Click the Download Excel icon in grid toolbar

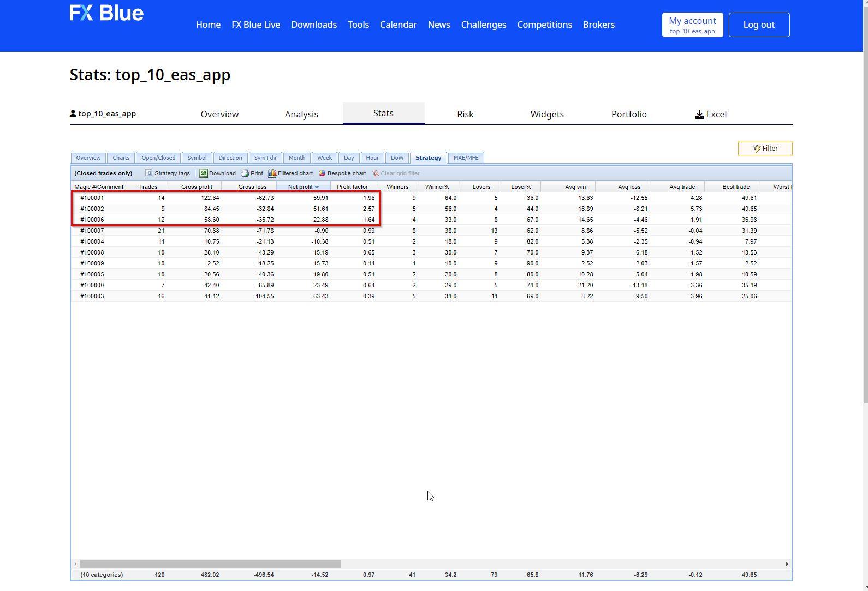click(203, 173)
